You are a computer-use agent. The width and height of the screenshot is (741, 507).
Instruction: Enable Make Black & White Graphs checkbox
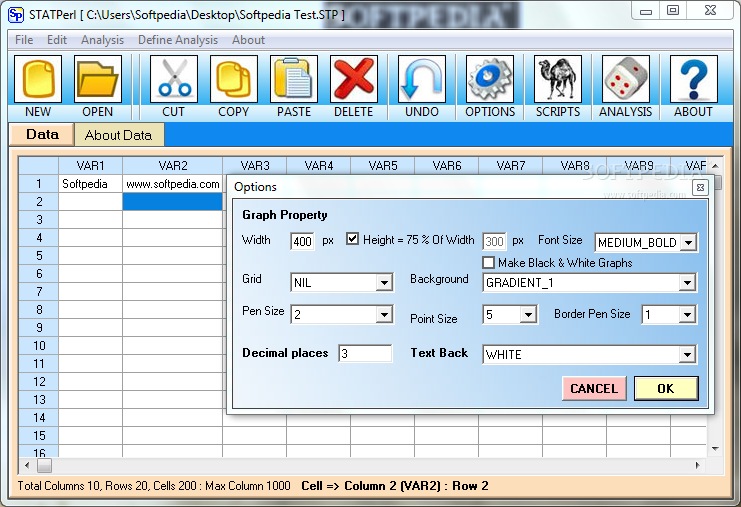(488, 262)
